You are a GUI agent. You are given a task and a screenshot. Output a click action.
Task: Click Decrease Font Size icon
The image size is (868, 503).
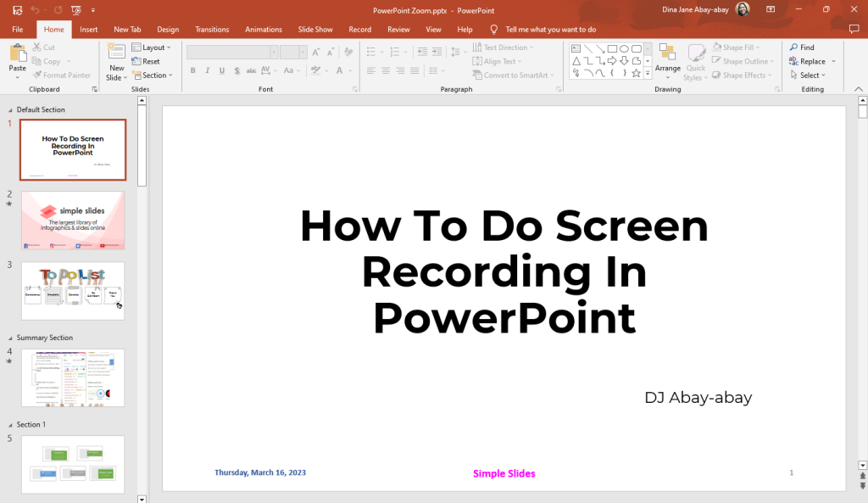click(331, 52)
